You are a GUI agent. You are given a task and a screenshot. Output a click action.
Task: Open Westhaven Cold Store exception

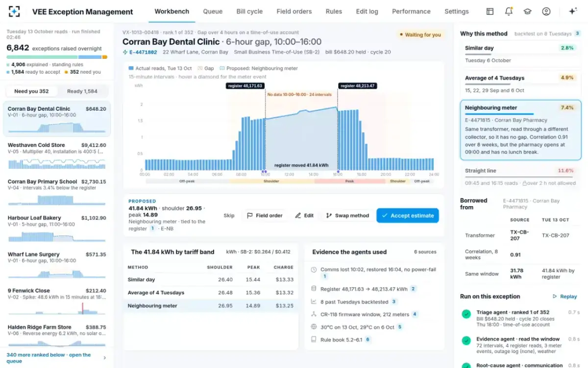pyautogui.click(x=57, y=156)
